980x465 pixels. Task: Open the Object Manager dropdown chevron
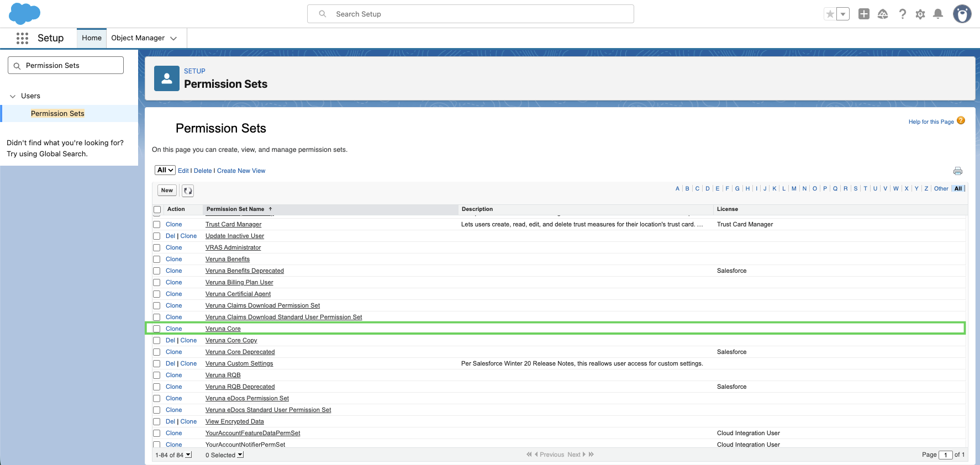pyautogui.click(x=173, y=38)
